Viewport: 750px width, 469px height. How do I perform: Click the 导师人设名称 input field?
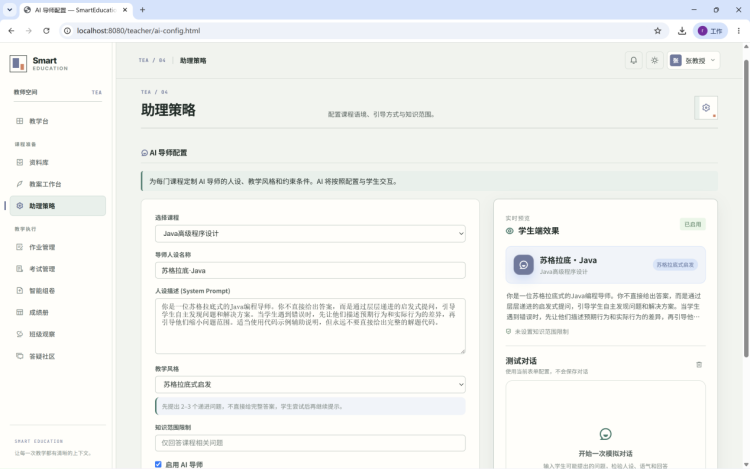pos(310,271)
